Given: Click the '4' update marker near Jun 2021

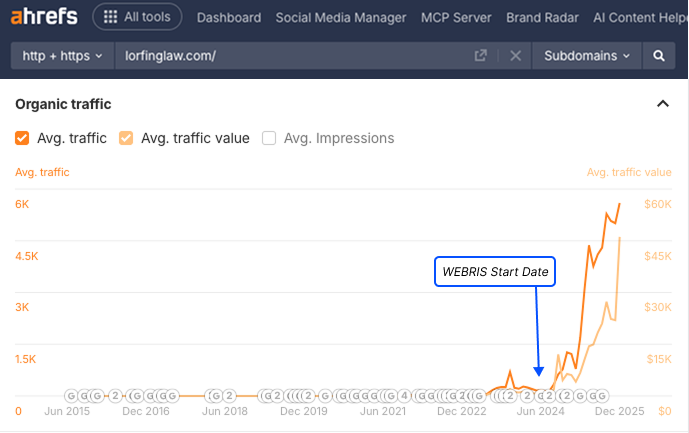Looking at the screenshot, I should [x=404, y=395].
